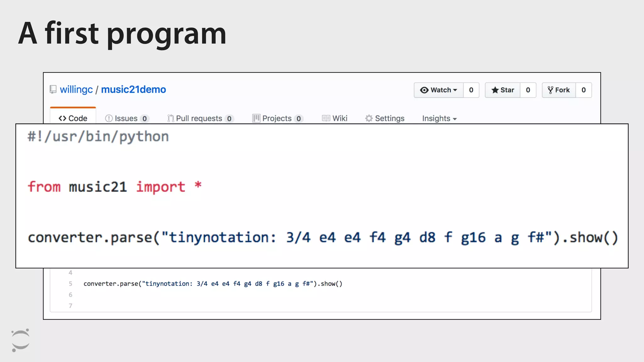Click the Projects board icon
This screenshot has height=362, width=644.
click(x=256, y=118)
